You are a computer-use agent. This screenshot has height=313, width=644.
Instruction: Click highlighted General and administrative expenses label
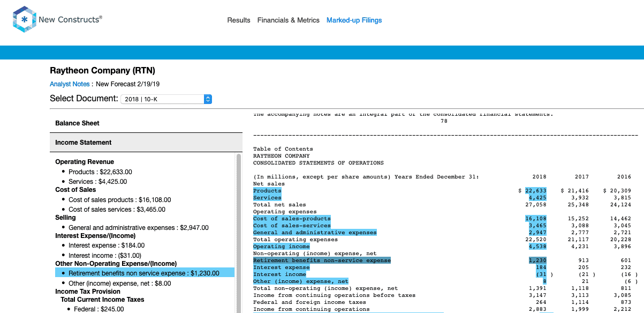click(x=315, y=233)
